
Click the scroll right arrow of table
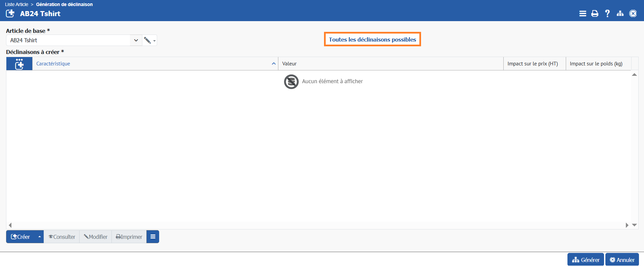pos(627,225)
